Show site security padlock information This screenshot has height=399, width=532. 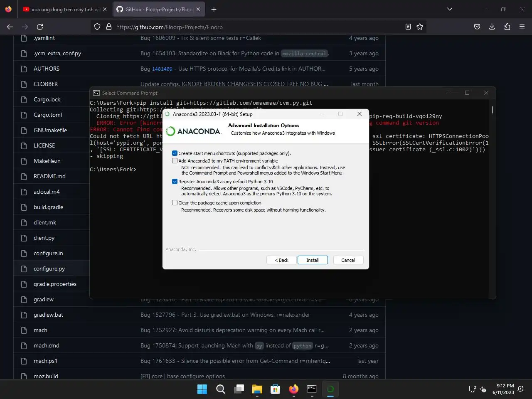(x=109, y=27)
